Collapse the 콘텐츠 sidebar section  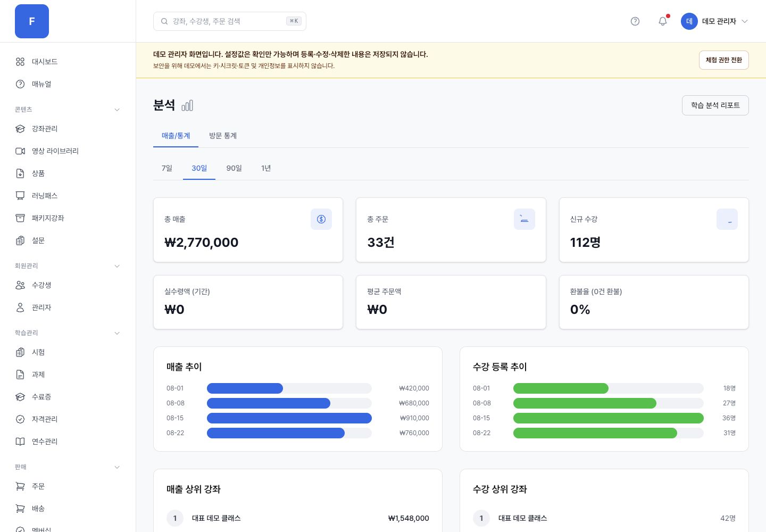point(117,110)
